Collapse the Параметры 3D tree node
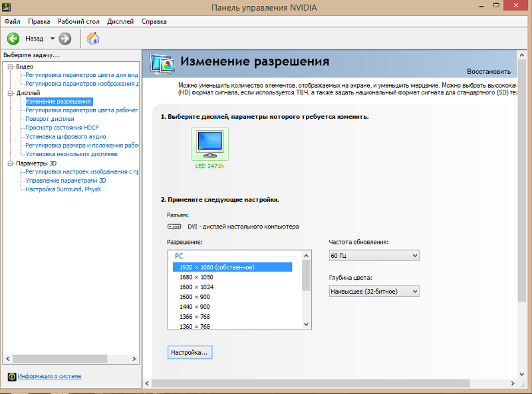The height and width of the screenshot is (394, 532). click(11, 163)
